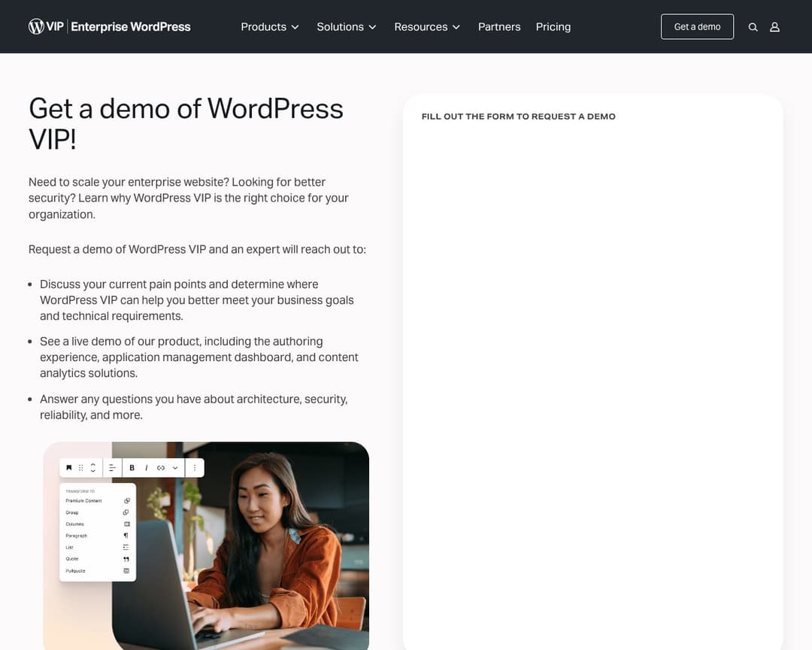Viewport: 812px width, 650px height.
Task: Open the Pricing page
Action: (x=553, y=26)
